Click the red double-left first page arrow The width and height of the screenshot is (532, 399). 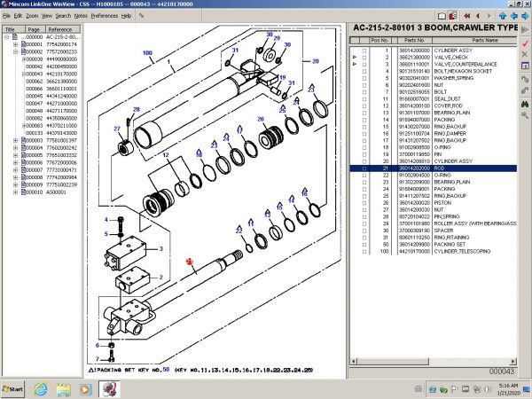(467, 16)
